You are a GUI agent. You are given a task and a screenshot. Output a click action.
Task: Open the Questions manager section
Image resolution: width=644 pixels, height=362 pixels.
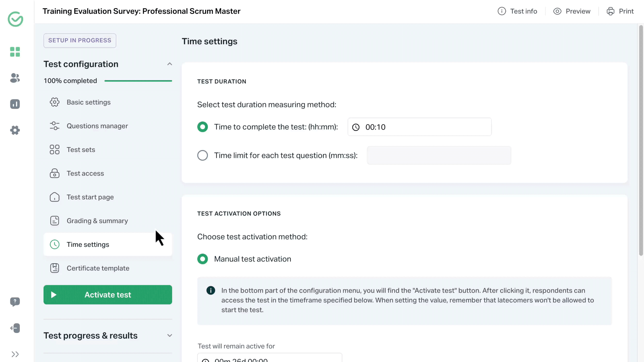97,126
